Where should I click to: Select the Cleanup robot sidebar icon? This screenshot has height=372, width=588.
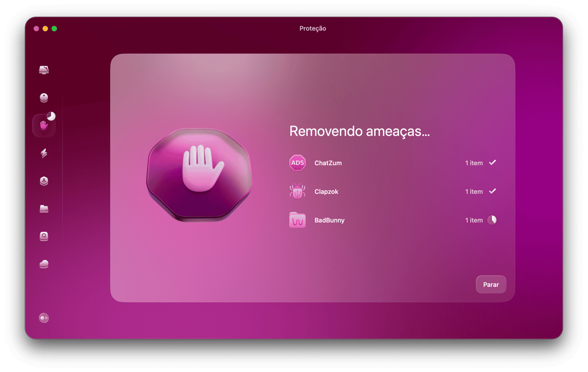tap(44, 98)
